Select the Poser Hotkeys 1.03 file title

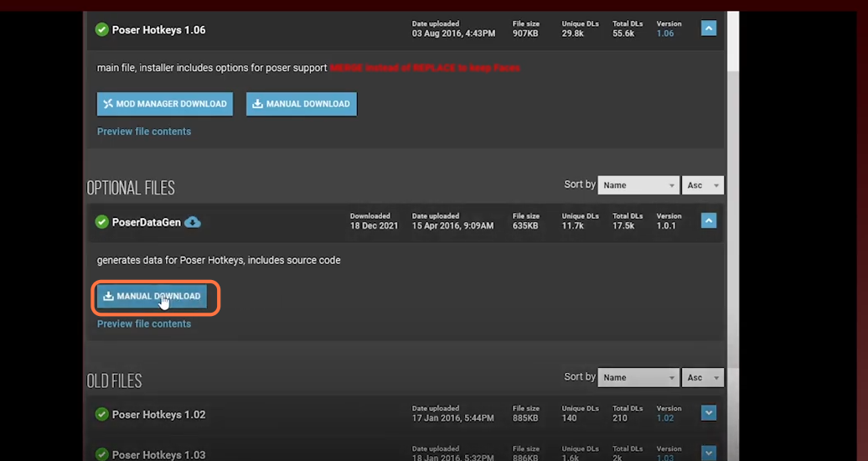(x=159, y=454)
